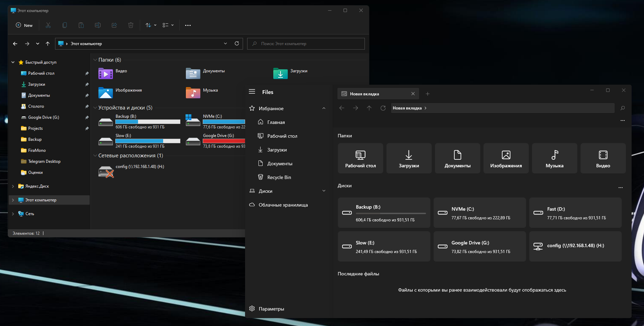Open the Backup (B:) drive card in Files
Image resolution: width=644 pixels, height=326 pixels.
tap(384, 213)
